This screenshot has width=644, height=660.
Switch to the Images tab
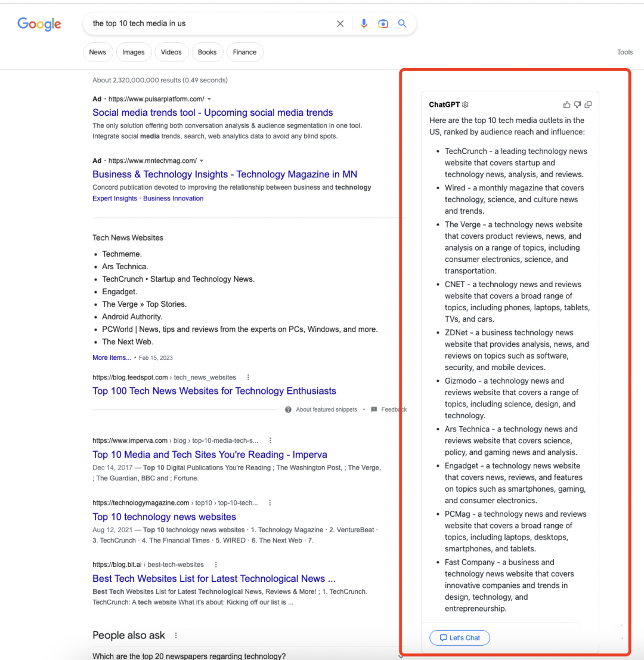pyautogui.click(x=134, y=52)
